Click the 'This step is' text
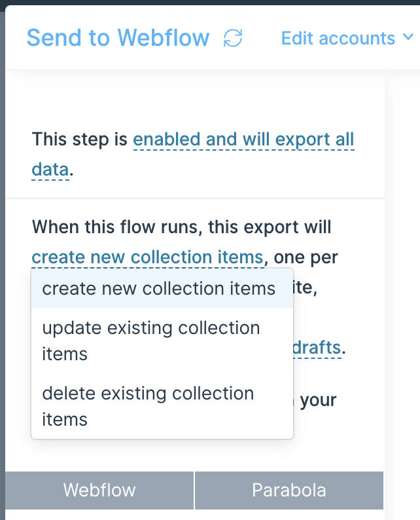The width and height of the screenshot is (420, 520). click(x=80, y=139)
